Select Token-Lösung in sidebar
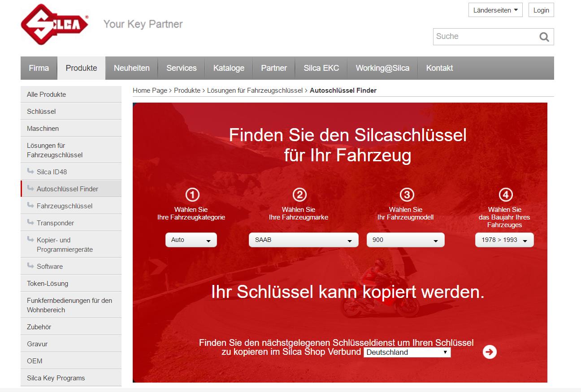Screen dimensions: 581x392 coord(71,283)
